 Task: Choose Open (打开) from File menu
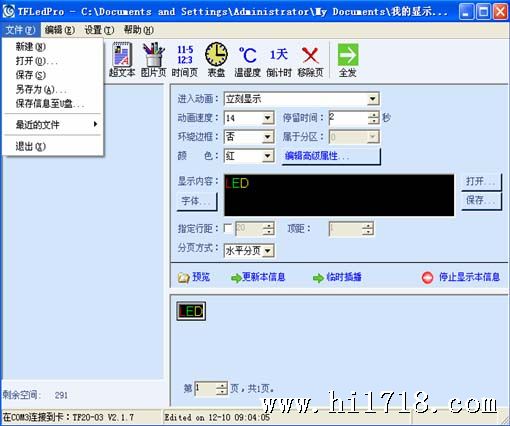click(x=53, y=61)
